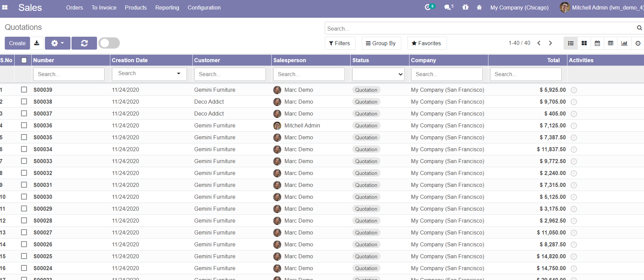Select the checkbox for quotation S00039
The height and width of the screenshot is (280, 644).
coord(24,90)
